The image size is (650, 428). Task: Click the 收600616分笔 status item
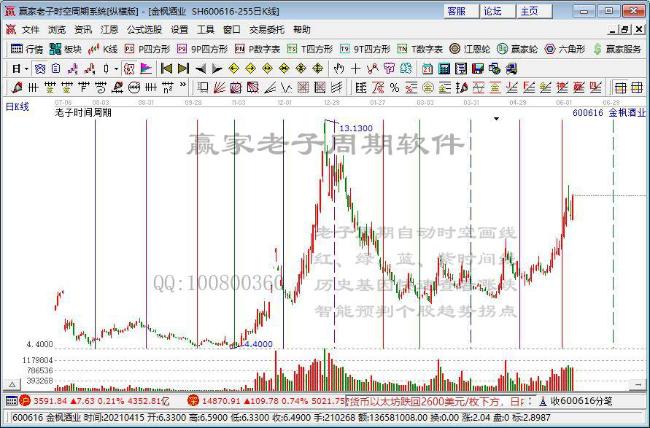[576, 401]
